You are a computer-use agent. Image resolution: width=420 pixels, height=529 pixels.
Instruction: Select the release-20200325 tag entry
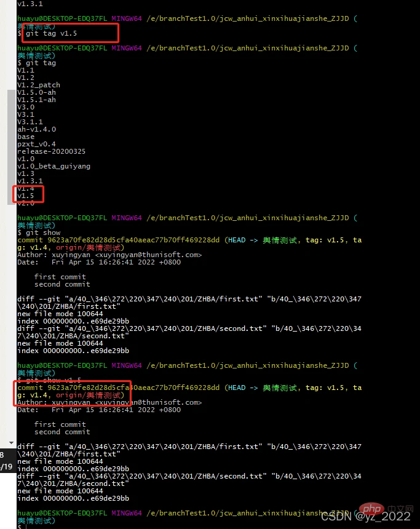tap(51, 151)
